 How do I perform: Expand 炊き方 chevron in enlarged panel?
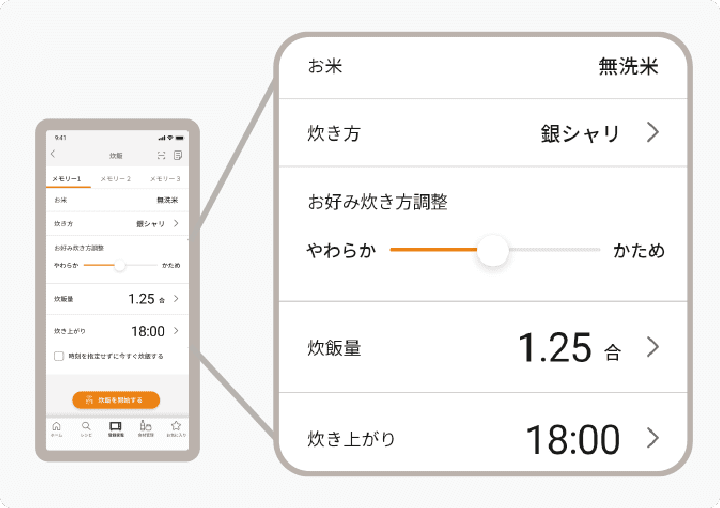(652, 133)
